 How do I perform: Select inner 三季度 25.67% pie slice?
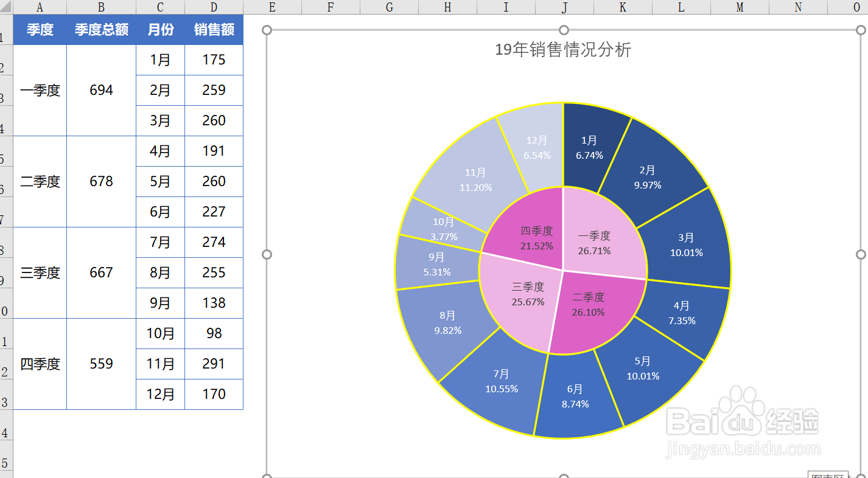(x=528, y=294)
